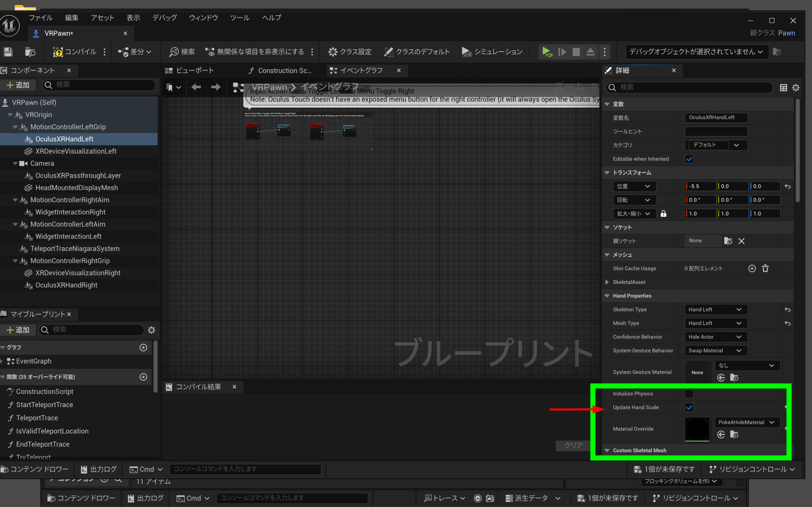The image size is (812, 507).
Task: Toggle Editable when Inherited checkbox
Action: pos(689,159)
